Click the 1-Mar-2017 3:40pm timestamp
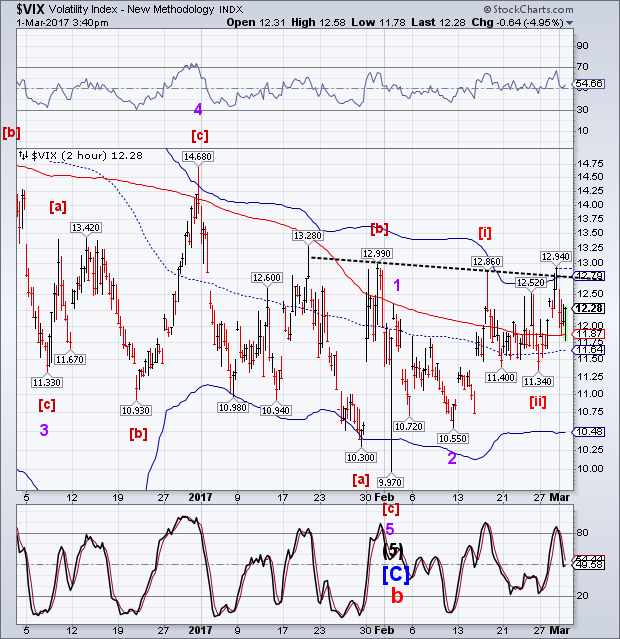 pos(62,22)
